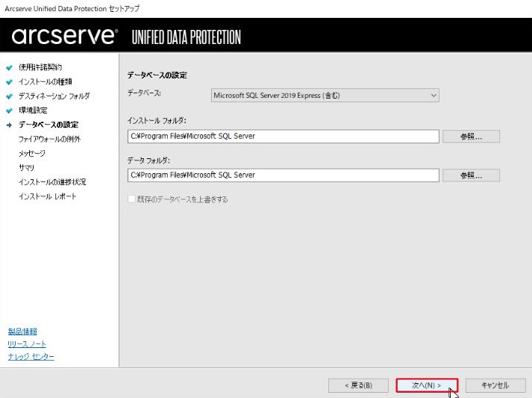Click the インストール フォルダ path field

(284, 136)
